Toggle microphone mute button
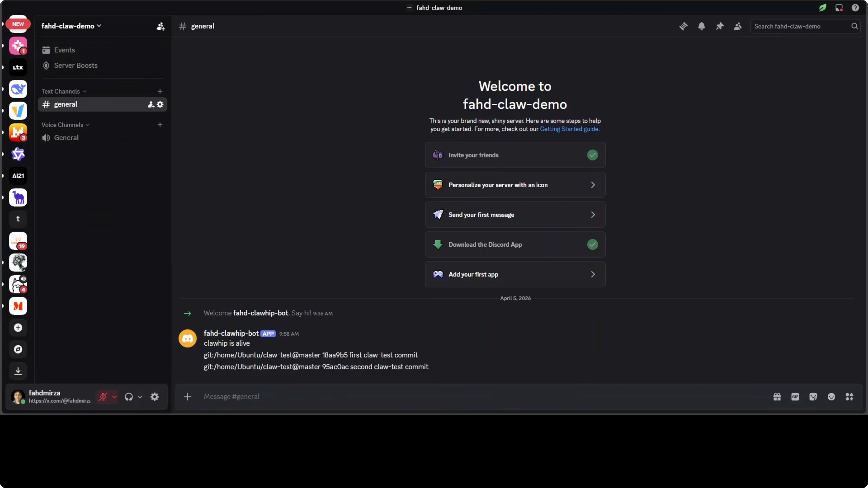Viewport: 868px width, 488px height. [103, 397]
